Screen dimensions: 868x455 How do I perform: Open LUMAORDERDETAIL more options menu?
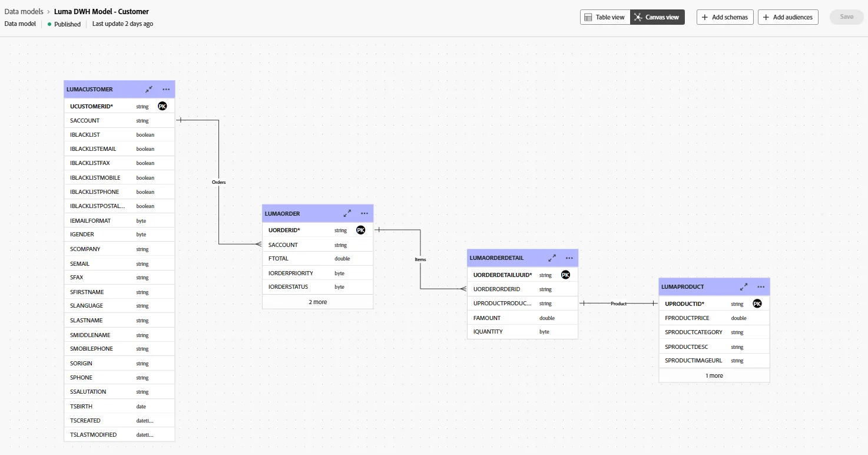569,258
